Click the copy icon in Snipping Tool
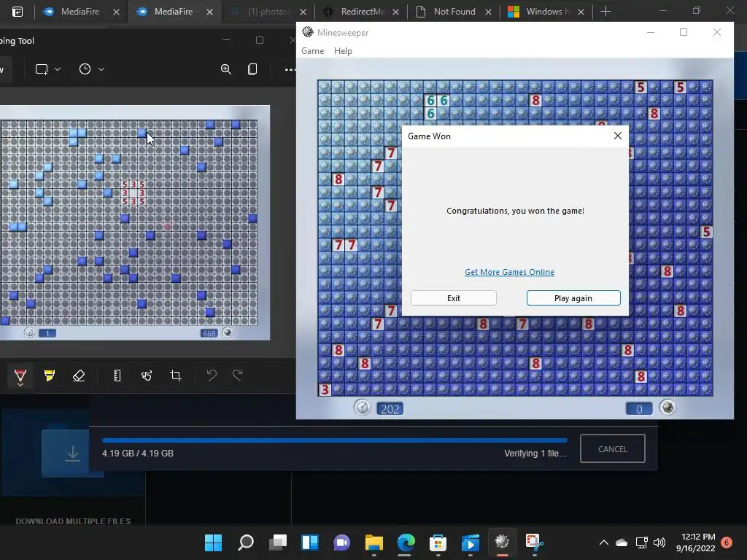This screenshot has height=560, width=747. point(252,69)
